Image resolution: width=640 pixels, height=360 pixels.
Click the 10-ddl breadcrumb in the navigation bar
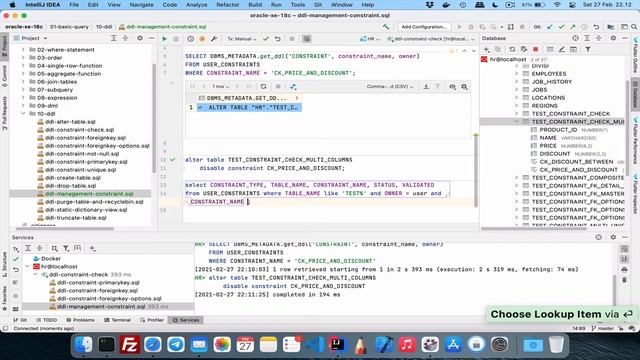coord(104,27)
